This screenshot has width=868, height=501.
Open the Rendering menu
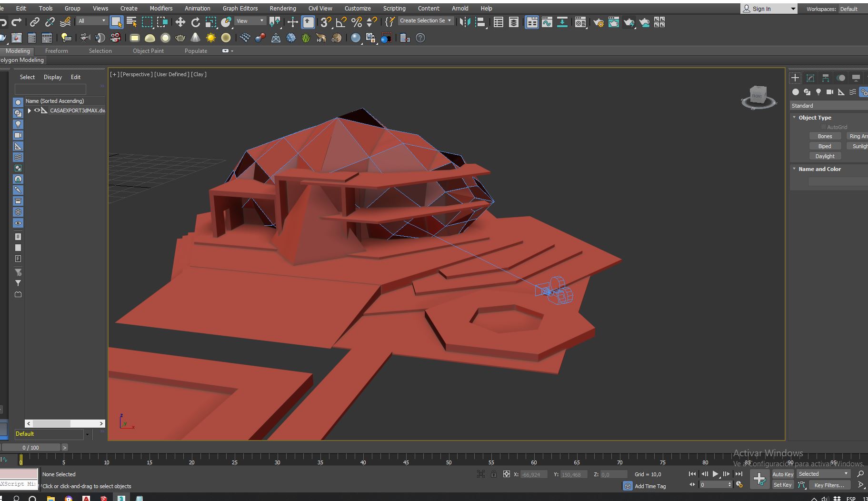(282, 8)
